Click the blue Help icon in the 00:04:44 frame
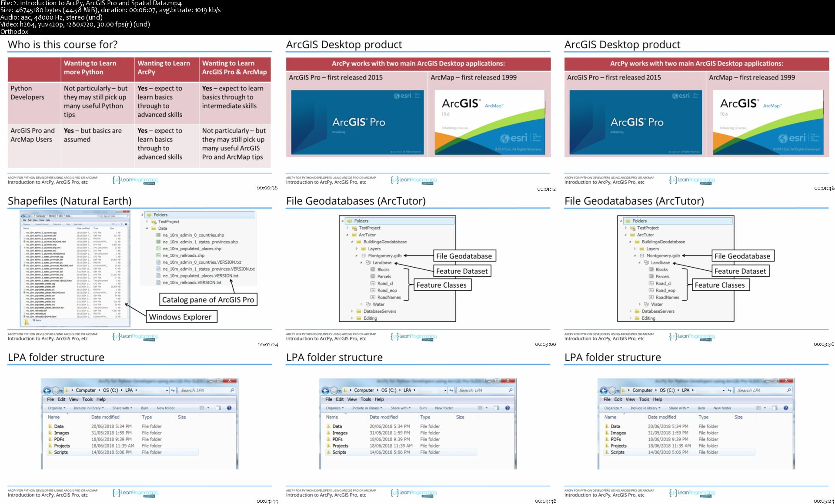The height and width of the screenshot is (504, 835). pyautogui.click(x=229, y=408)
